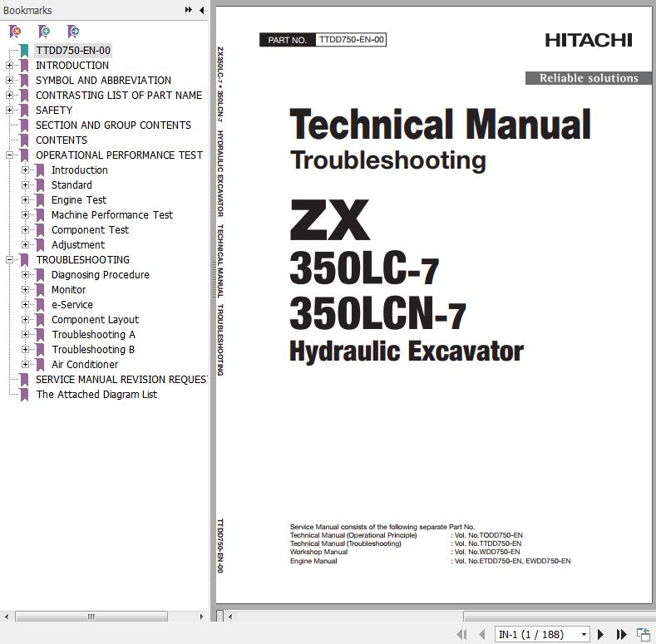Click bookmarks panel horizontal scrollbar thumb

pyautogui.click(x=91, y=617)
